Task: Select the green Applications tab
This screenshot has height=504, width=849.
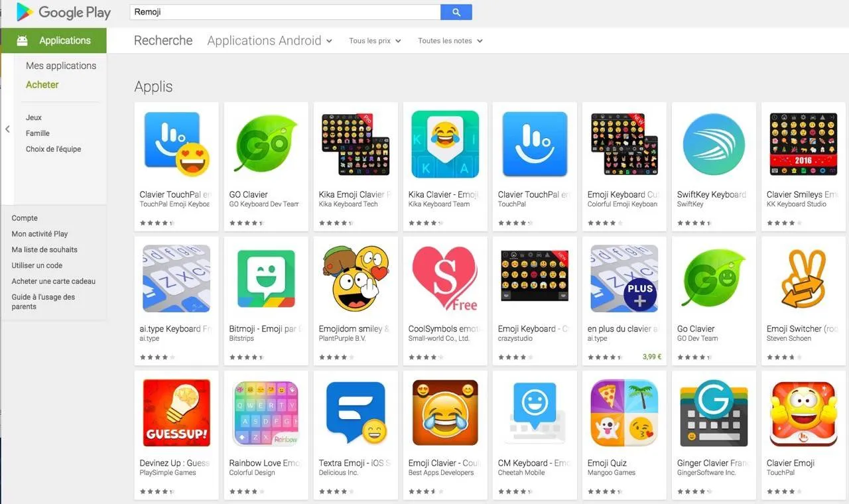Action: [x=54, y=40]
